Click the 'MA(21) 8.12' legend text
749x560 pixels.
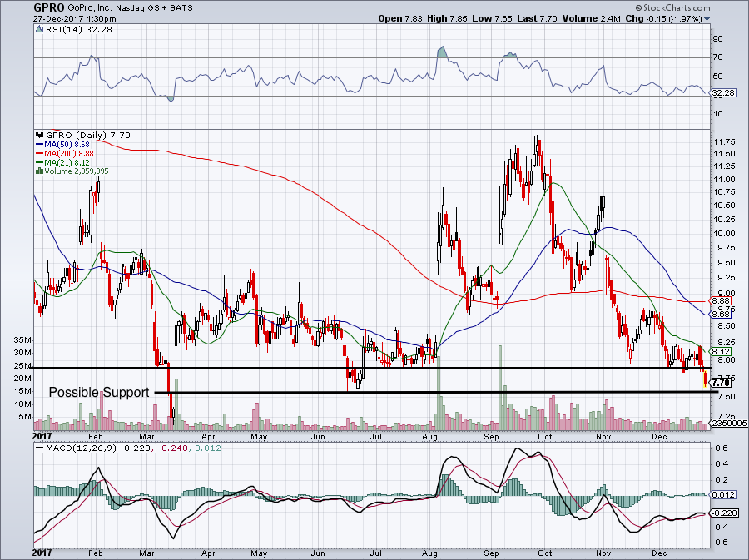pos(67,163)
